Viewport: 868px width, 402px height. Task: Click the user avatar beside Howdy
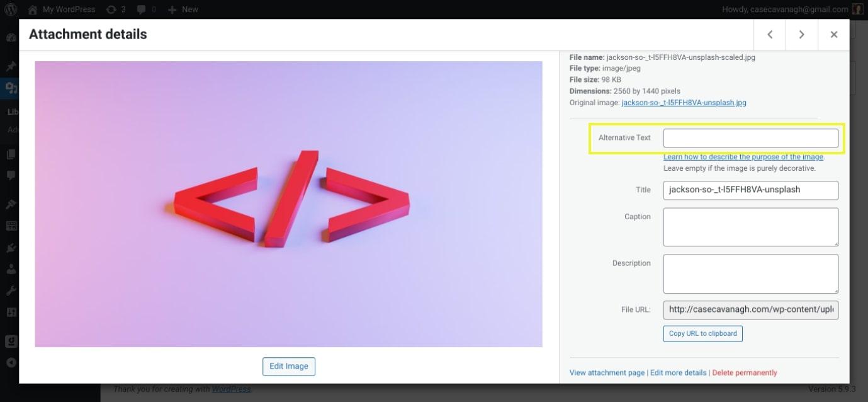coord(857,9)
